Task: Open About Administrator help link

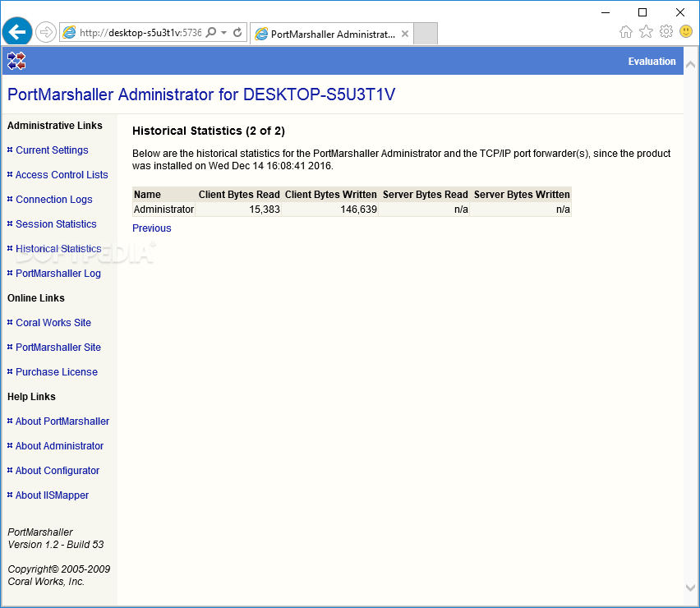Action: 59,446
